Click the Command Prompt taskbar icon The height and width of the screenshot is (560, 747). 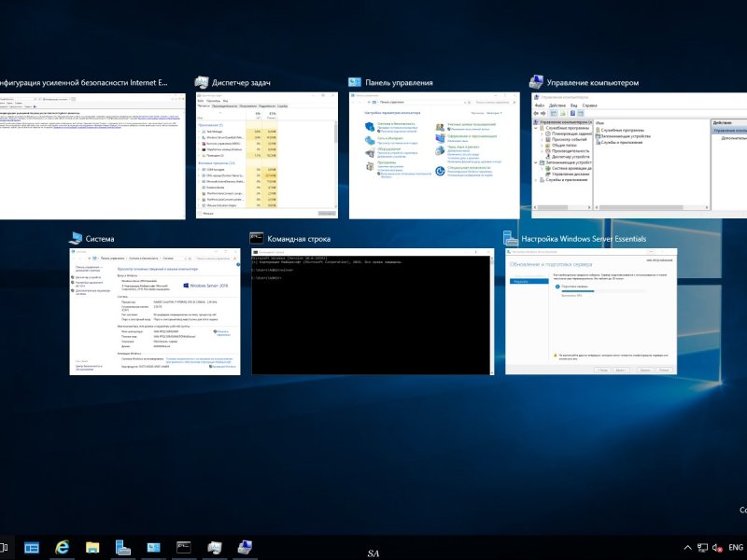(x=183, y=548)
